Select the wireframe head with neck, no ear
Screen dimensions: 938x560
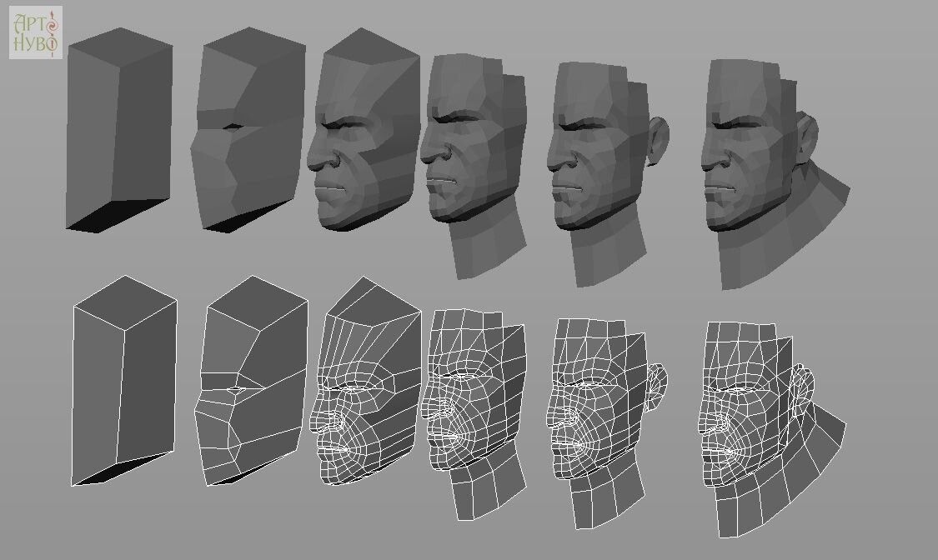coord(474,414)
